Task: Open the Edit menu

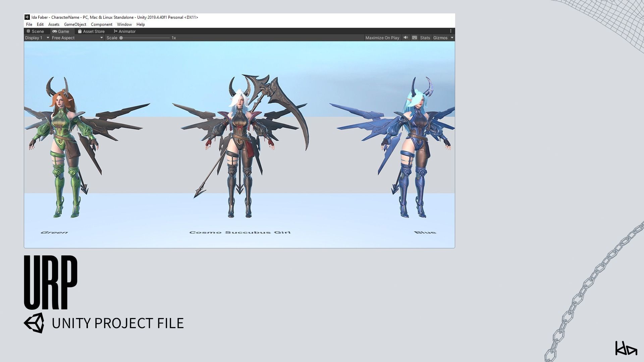Action: [40, 24]
